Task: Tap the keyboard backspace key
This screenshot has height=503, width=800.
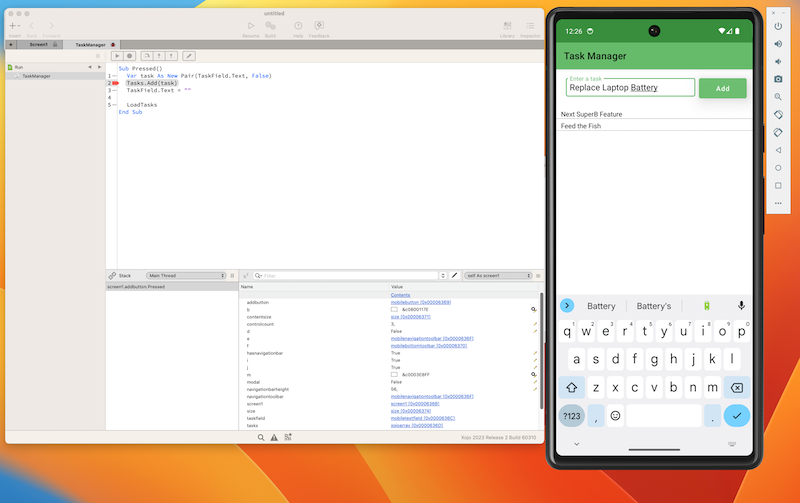Action: (737, 388)
